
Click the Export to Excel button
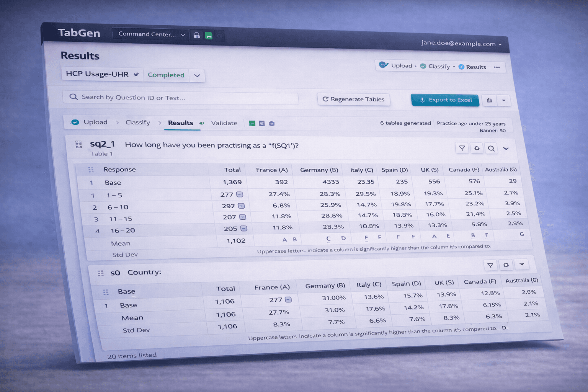click(445, 100)
